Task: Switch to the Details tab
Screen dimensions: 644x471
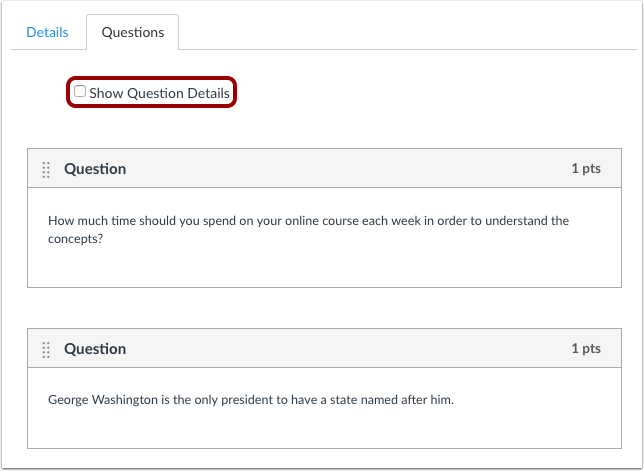Action: point(47,32)
